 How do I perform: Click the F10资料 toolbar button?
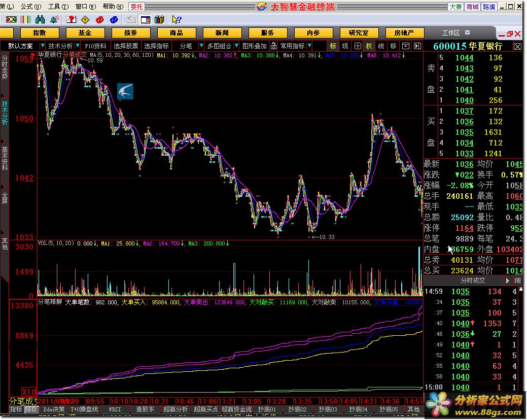click(x=95, y=46)
